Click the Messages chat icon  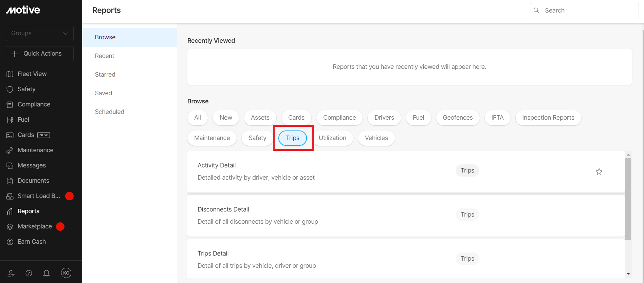coord(10,166)
